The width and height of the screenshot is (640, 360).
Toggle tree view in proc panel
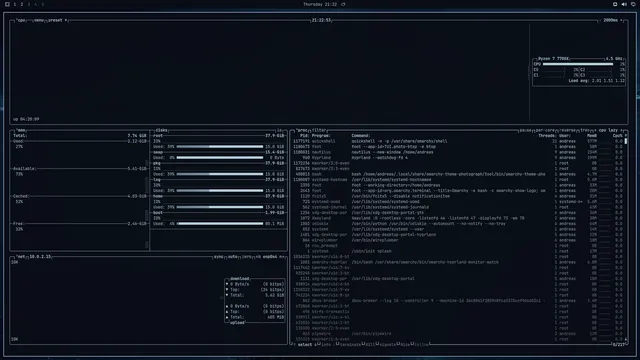[x=584, y=130]
